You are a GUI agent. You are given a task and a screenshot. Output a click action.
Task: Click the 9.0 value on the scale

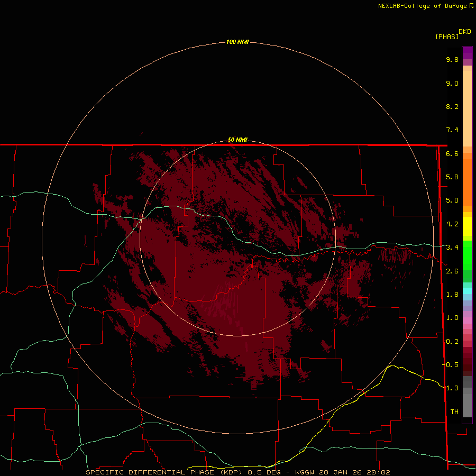coord(452,83)
